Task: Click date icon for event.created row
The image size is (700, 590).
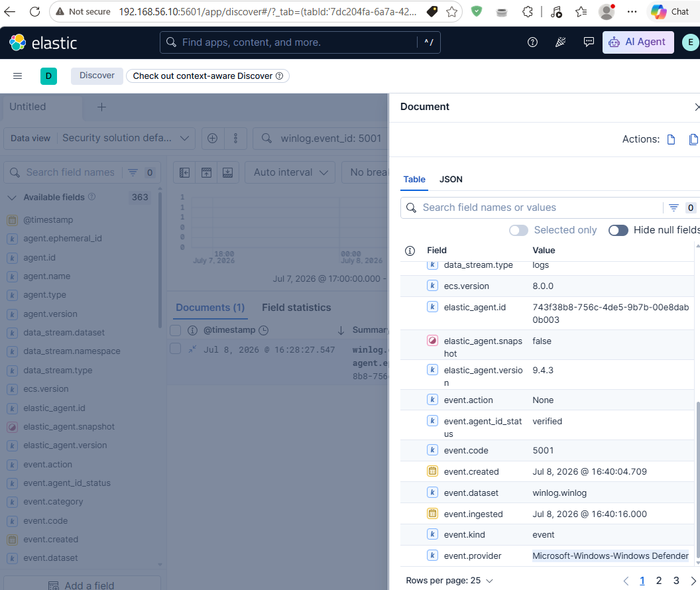Action: click(432, 471)
